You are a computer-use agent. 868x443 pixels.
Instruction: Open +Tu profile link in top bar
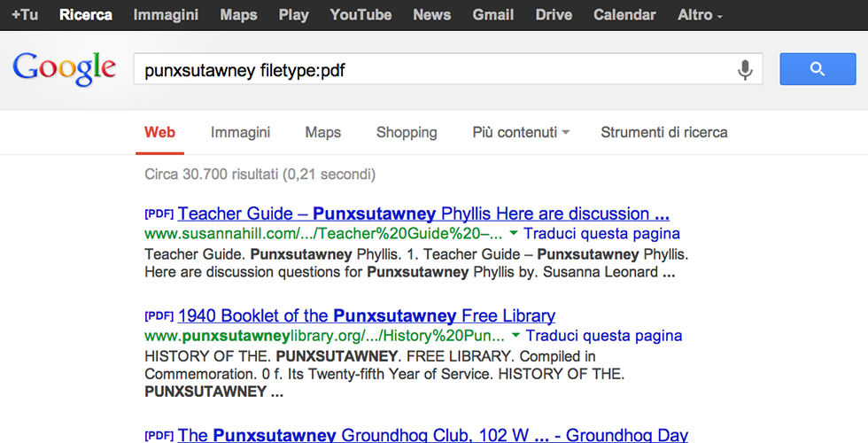tap(24, 15)
